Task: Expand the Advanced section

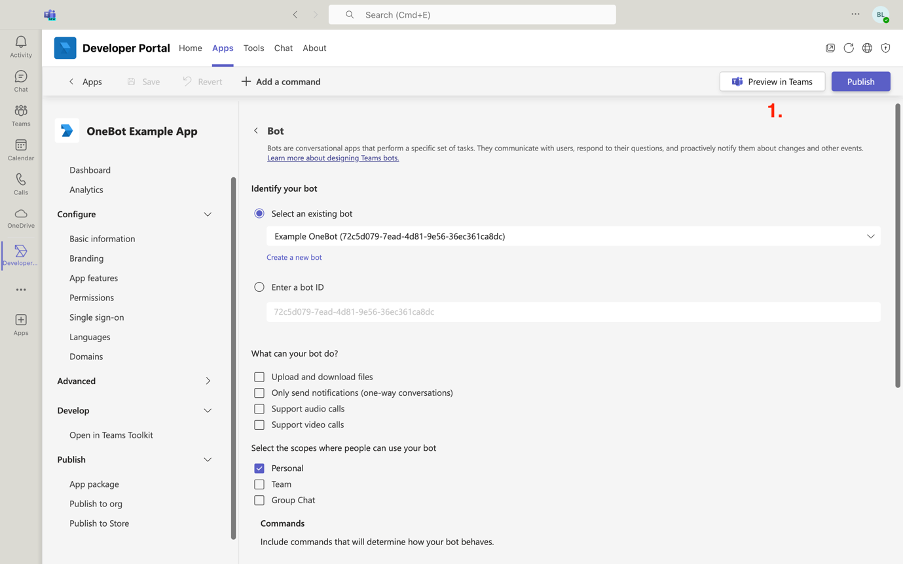Action: click(x=208, y=381)
